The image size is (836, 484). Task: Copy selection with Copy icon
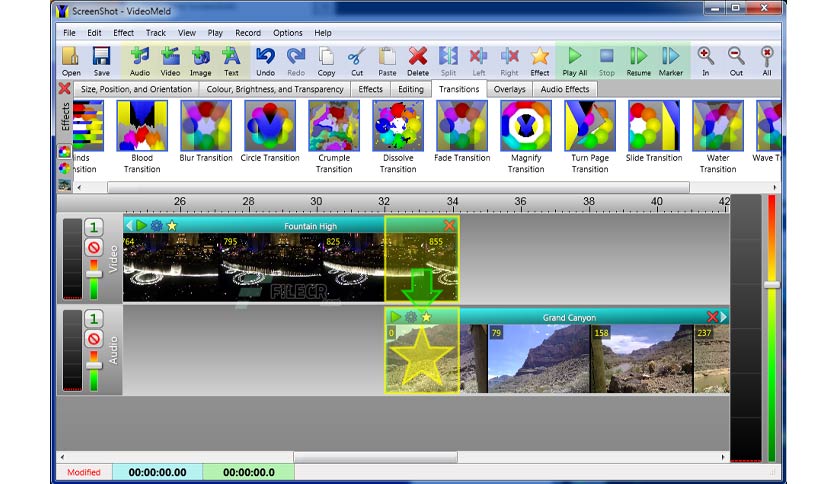(326, 61)
